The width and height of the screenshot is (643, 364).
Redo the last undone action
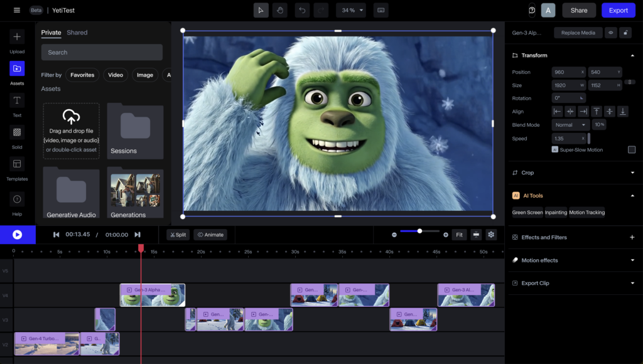click(321, 10)
